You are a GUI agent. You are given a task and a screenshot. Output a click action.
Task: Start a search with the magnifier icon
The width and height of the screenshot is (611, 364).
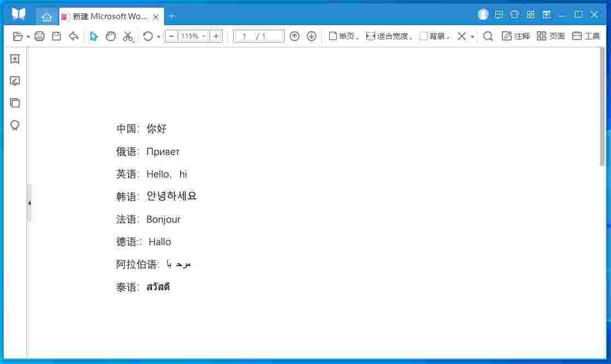click(488, 36)
